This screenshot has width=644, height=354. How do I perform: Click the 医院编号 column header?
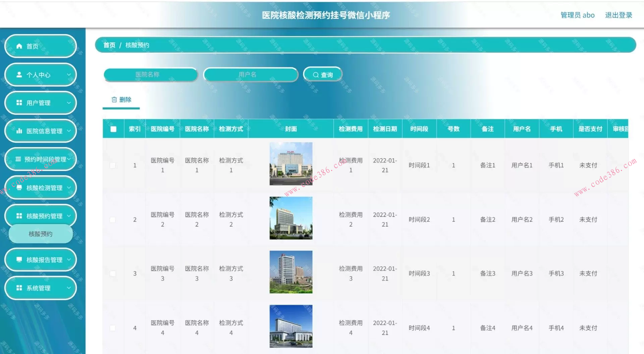pyautogui.click(x=163, y=129)
